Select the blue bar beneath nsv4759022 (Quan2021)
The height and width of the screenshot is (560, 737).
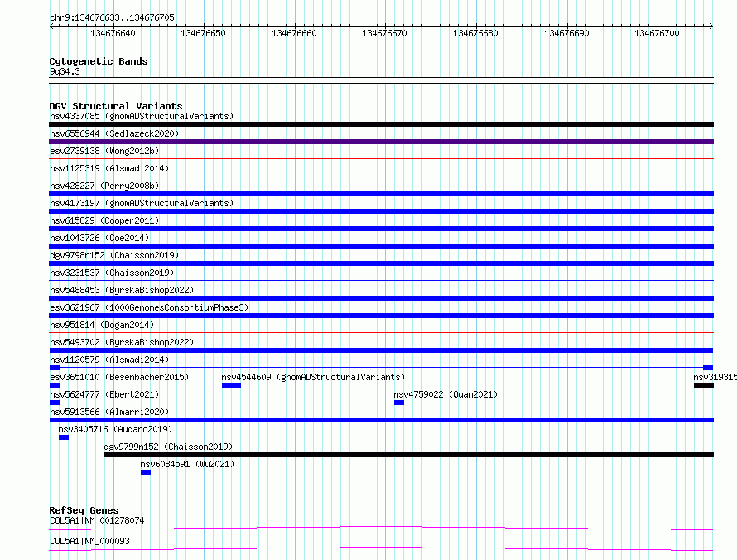tap(399, 403)
